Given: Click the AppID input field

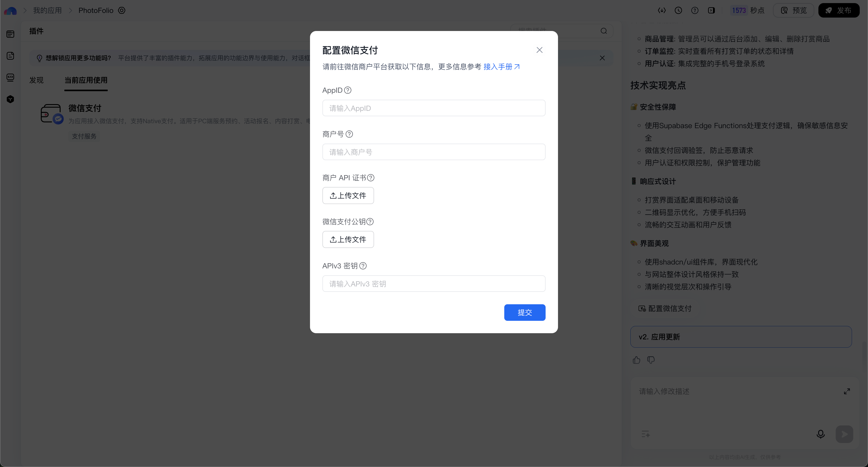Looking at the screenshot, I should [434, 108].
